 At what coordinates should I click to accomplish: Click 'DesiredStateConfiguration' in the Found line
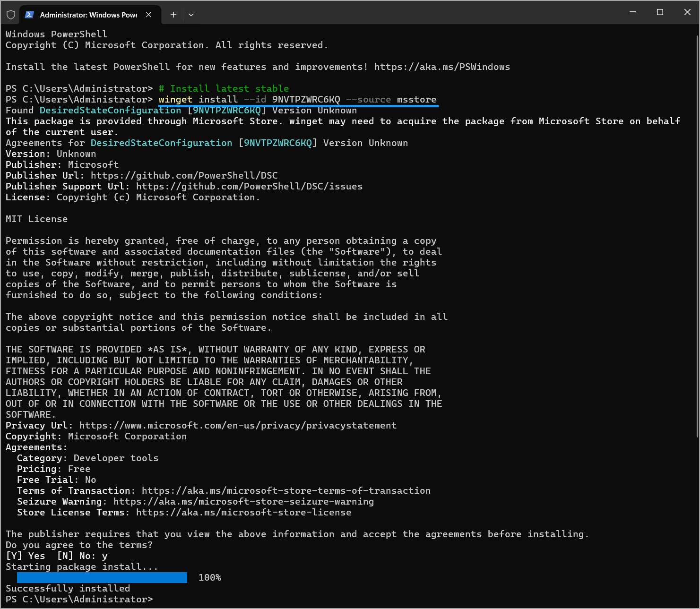pyautogui.click(x=110, y=110)
